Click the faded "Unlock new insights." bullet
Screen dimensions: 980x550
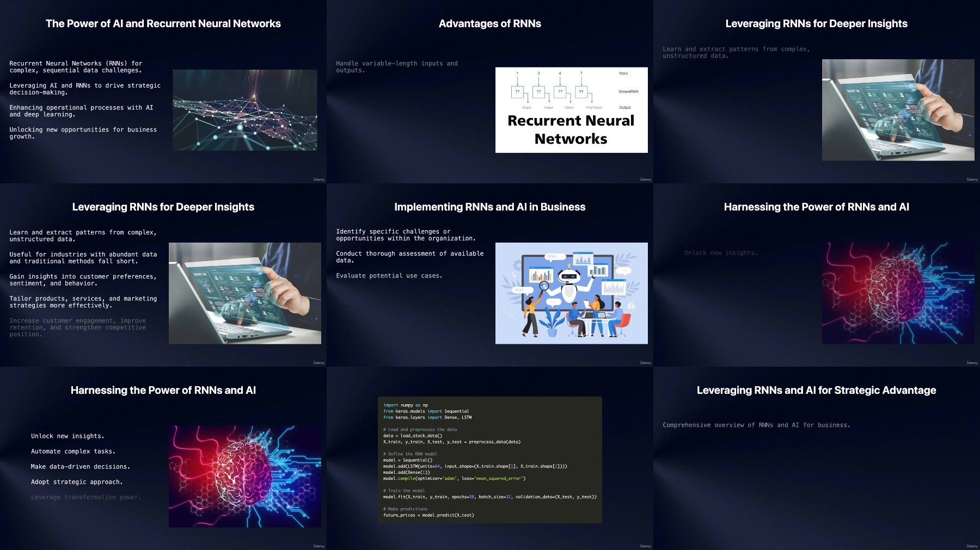[x=721, y=253]
